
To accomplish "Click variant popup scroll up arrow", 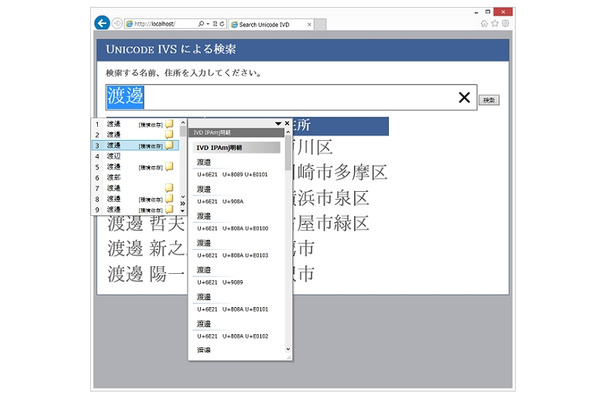I will 288,132.
